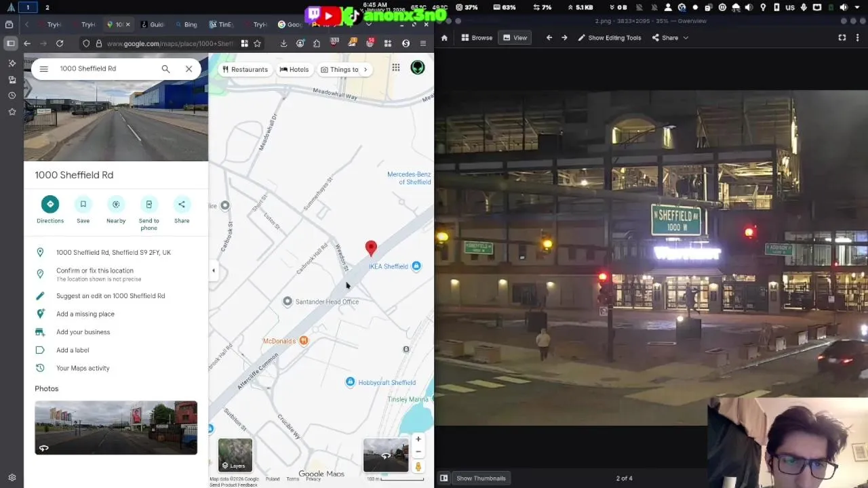Open the Street View photo thumbnail under Photos
Screen dimensions: 868x488
coord(116,428)
